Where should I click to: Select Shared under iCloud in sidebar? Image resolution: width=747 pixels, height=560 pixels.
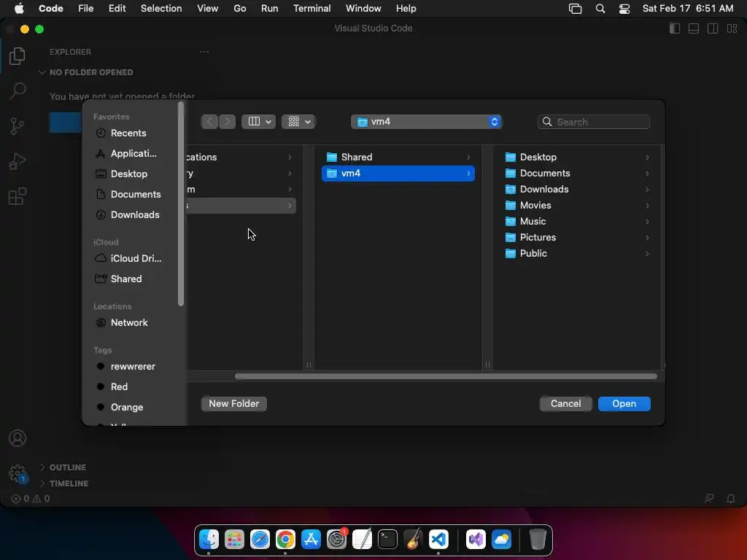[125, 279]
